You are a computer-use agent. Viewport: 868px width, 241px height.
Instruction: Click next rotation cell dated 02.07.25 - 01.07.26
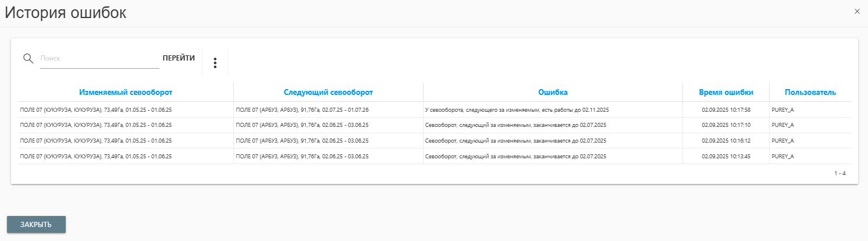[x=302, y=109]
